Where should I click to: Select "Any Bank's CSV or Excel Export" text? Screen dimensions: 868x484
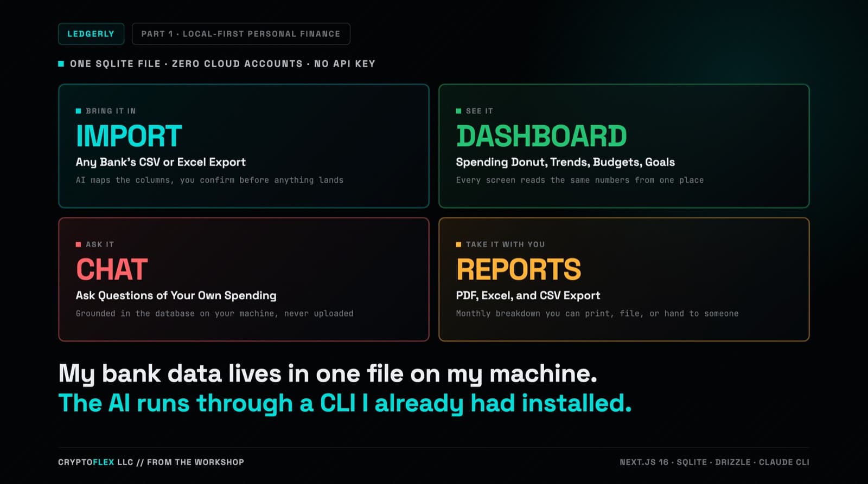click(x=161, y=162)
